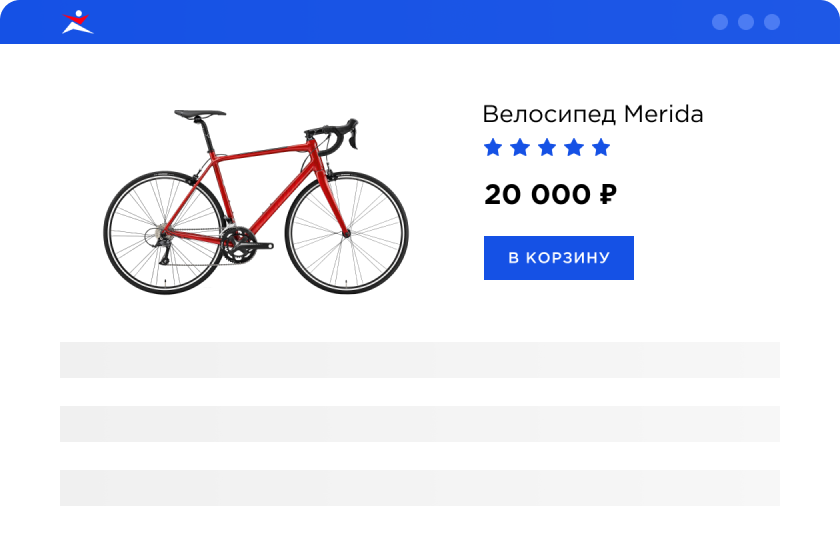Select the bottom gray placeholder row
Image resolution: width=840 pixels, height=560 pixels.
pyautogui.click(x=420, y=488)
